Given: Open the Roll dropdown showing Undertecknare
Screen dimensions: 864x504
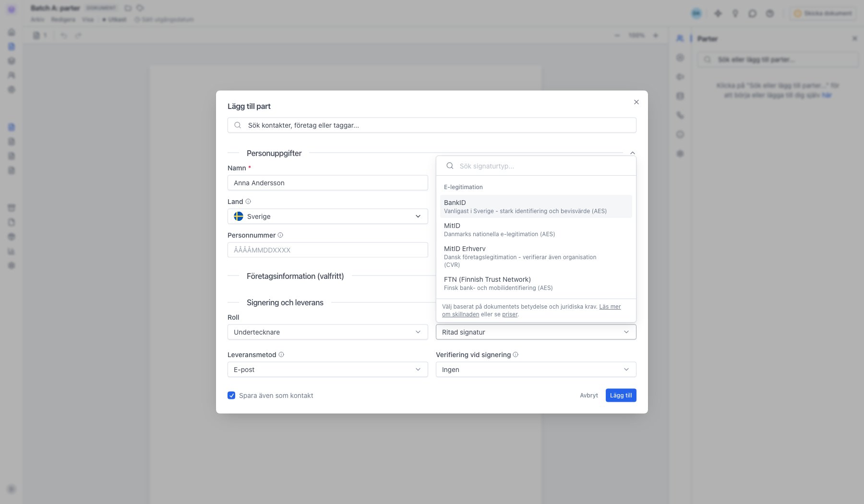Looking at the screenshot, I should (x=328, y=332).
